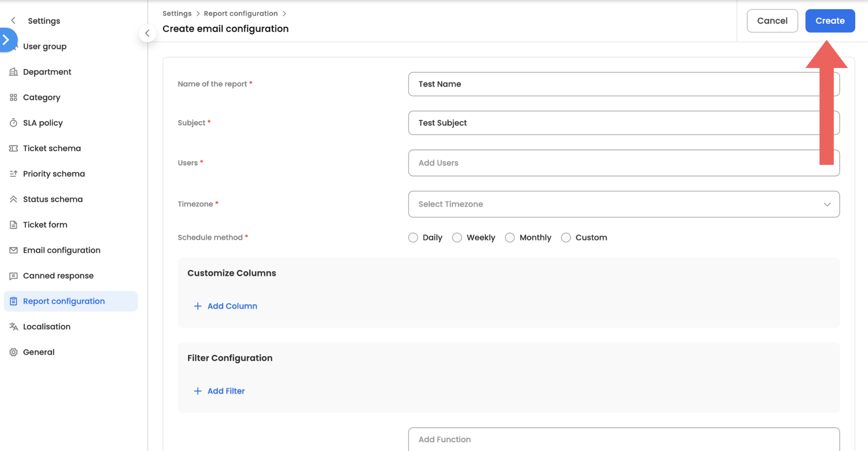
Task: Click the SLA policy stopwatch icon
Action: (x=14, y=123)
